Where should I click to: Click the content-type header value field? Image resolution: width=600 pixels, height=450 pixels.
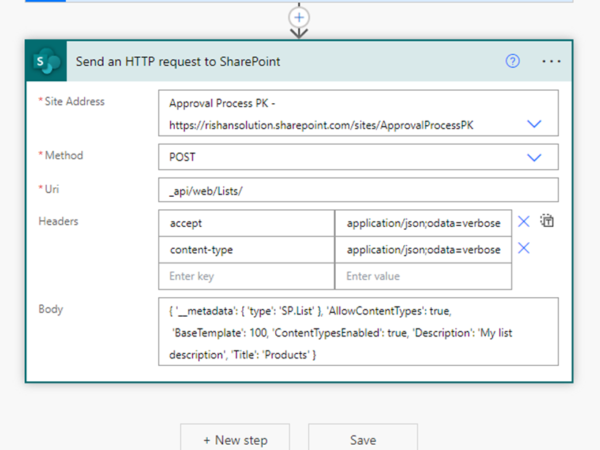[x=422, y=249]
